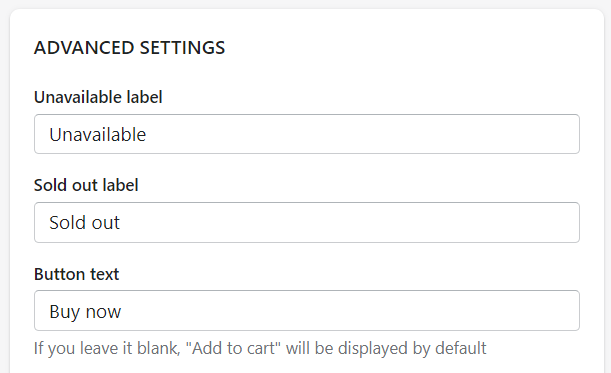Click empty area of the Unavailable input
This screenshot has height=373, width=611.
pyautogui.click(x=362, y=134)
